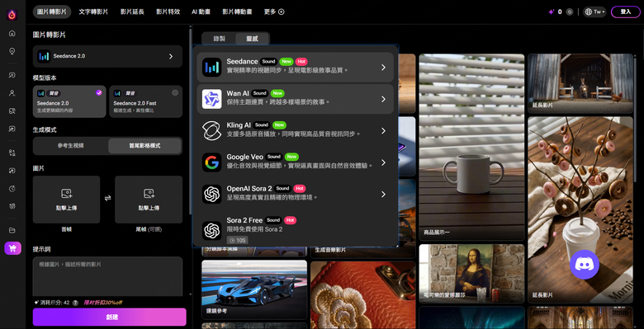Click the Sora 2 Free logo icon
This screenshot has width=644, height=329.
(212, 230)
